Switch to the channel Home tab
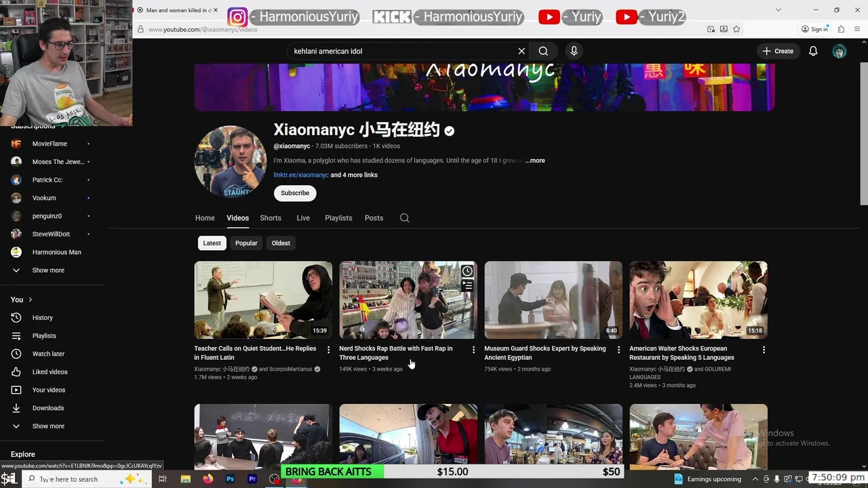 tap(205, 218)
